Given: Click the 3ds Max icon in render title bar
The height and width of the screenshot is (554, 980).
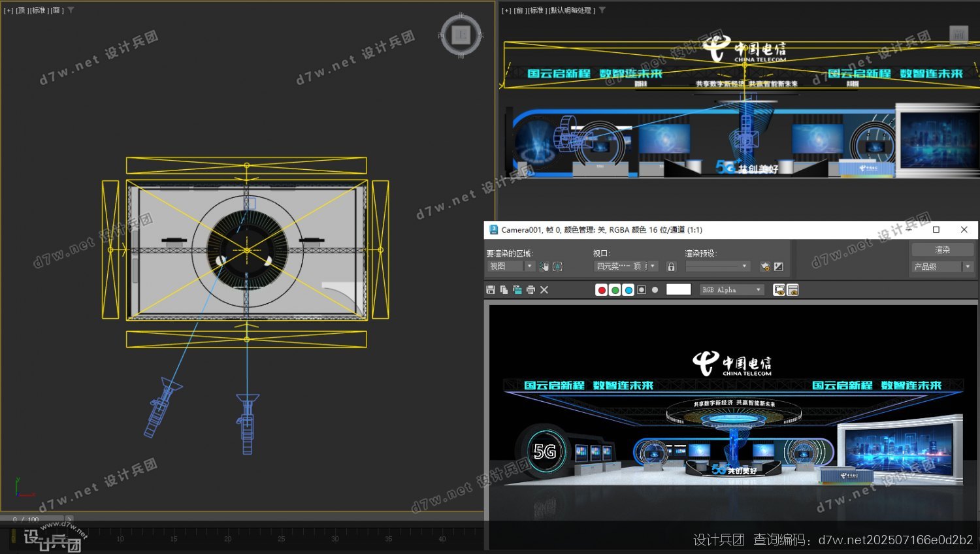Looking at the screenshot, I should (494, 229).
